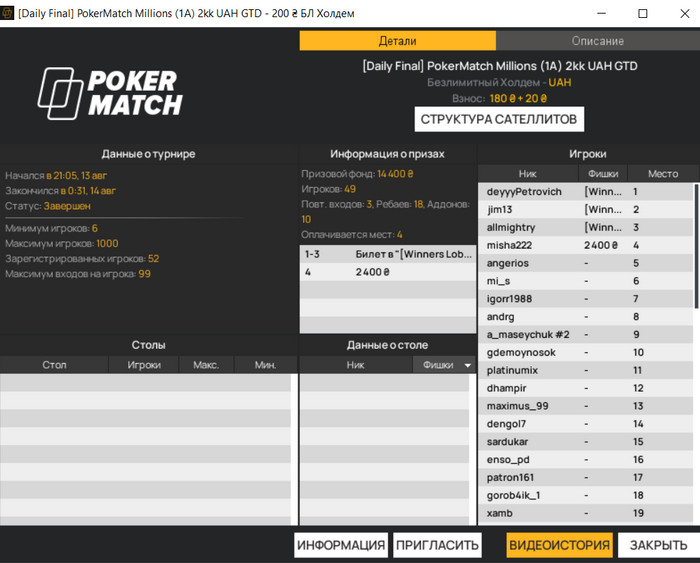Click the ЗАКРЫТЬ button

pos(658,545)
